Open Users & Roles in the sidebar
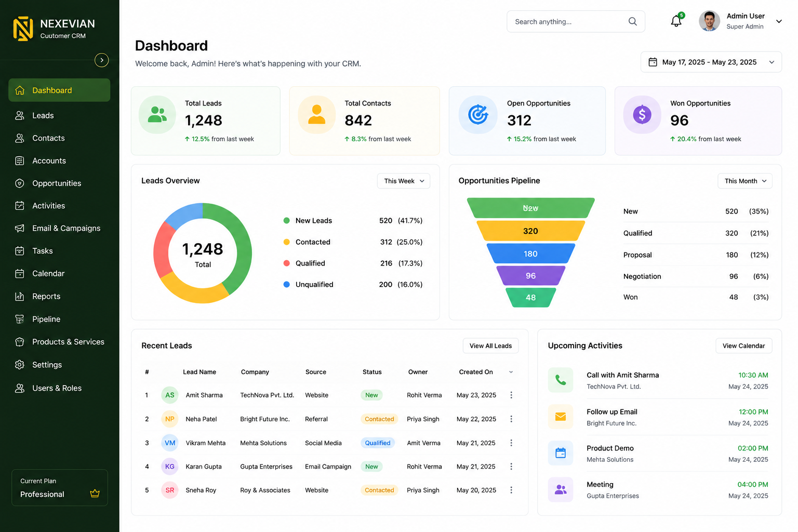This screenshot has height=532, width=798. (59, 388)
